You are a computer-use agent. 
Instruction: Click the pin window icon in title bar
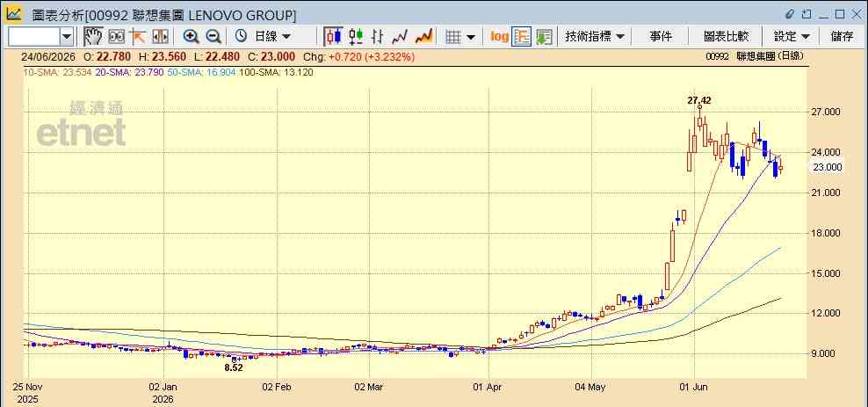pos(807,14)
